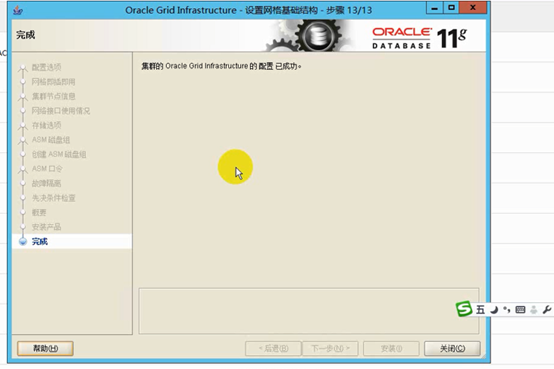Click the Sogou input method S logo
This screenshot has height=369, width=554.
pos(464,309)
